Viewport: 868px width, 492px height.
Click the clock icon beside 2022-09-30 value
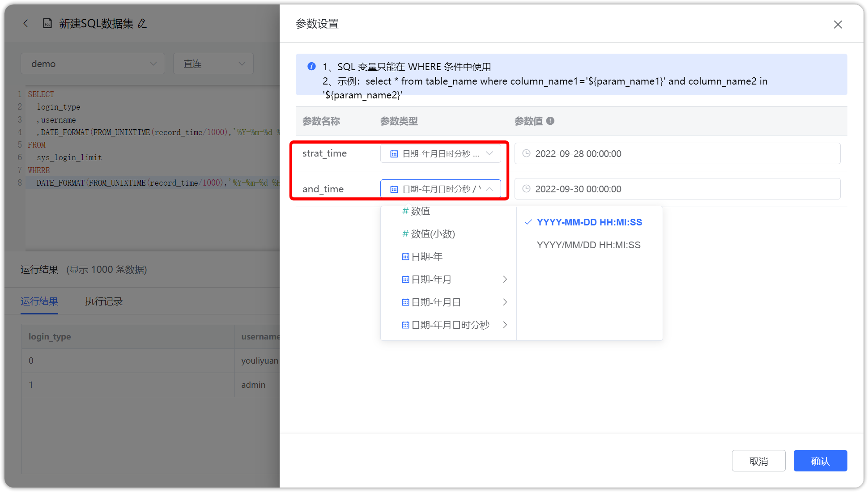click(526, 189)
